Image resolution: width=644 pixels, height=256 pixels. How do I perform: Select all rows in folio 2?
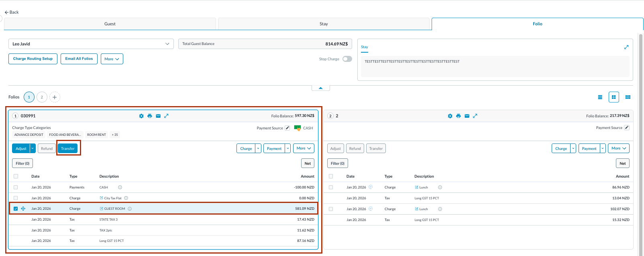point(331,176)
